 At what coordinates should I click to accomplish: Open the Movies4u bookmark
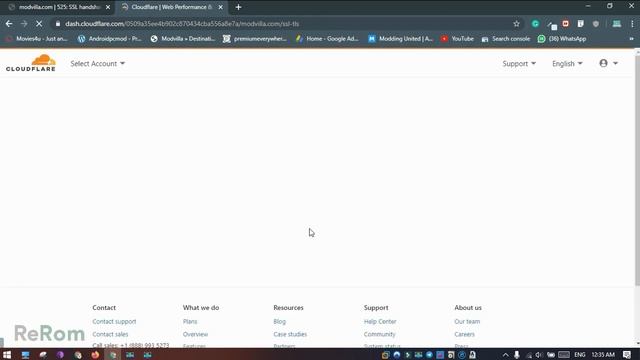[37, 39]
